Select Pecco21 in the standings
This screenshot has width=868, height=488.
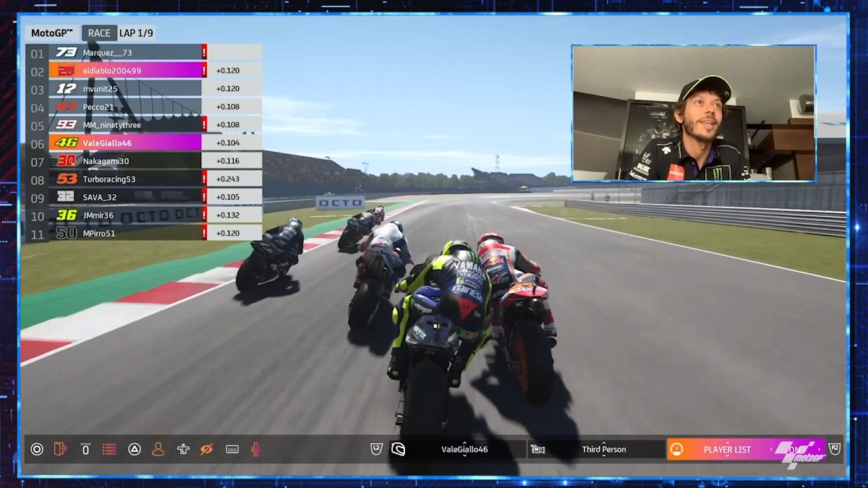144,106
